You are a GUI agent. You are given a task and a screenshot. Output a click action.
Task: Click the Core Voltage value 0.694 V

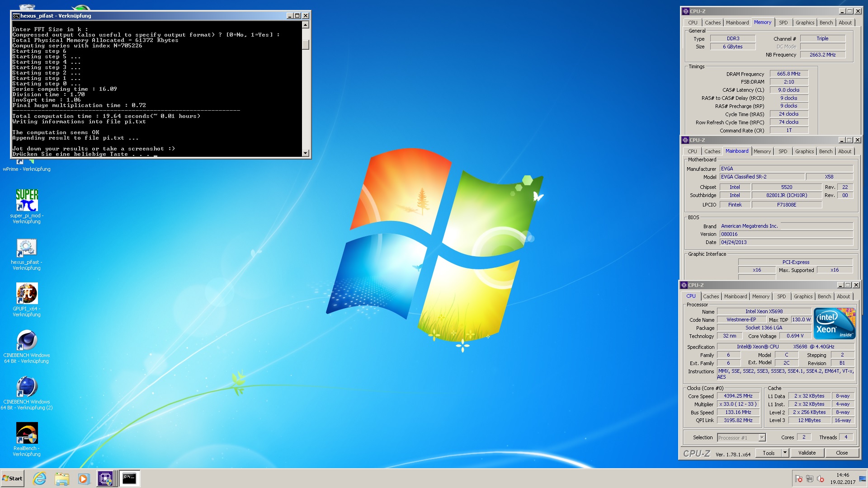point(795,336)
